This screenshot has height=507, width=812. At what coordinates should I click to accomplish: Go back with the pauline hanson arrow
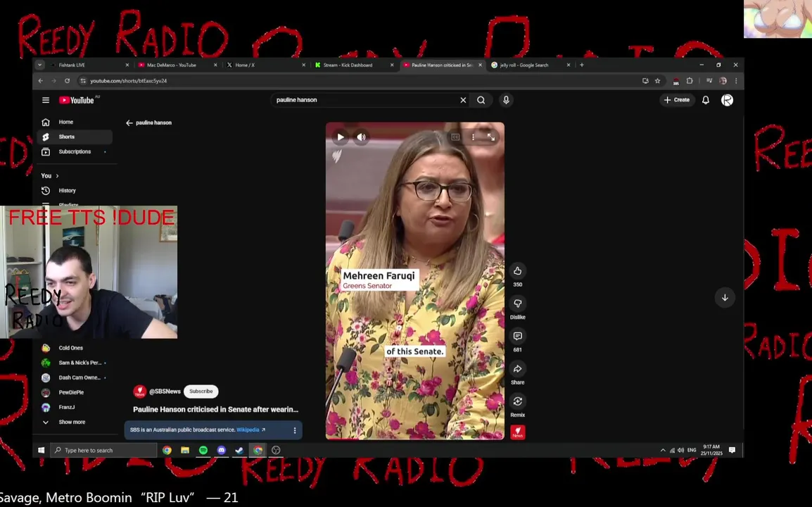tap(129, 123)
